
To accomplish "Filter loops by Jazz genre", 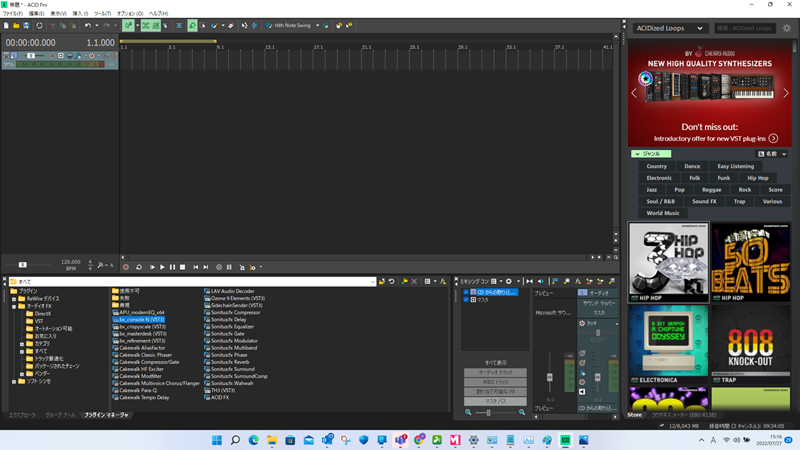I will pyautogui.click(x=652, y=190).
